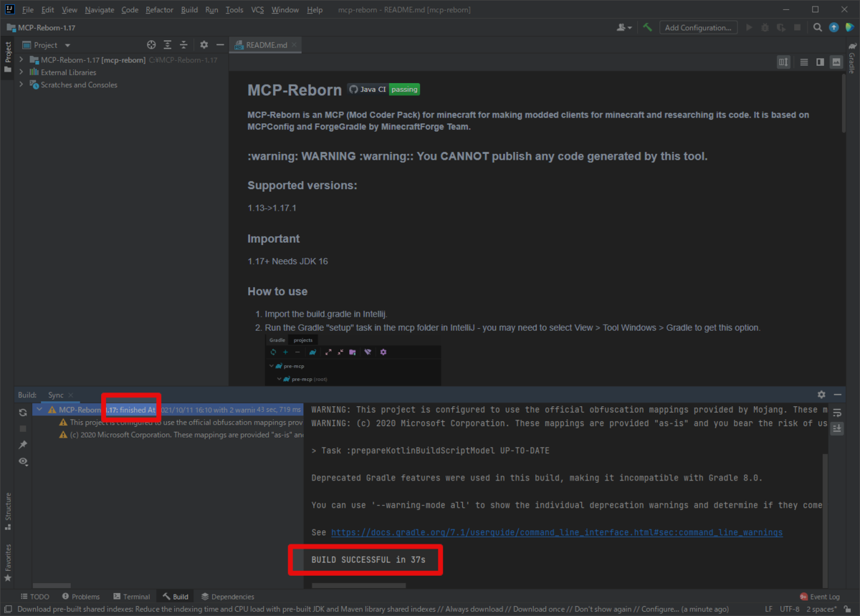Open the Event Log button
The width and height of the screenshot is (860, 616).
pos(820,597)
